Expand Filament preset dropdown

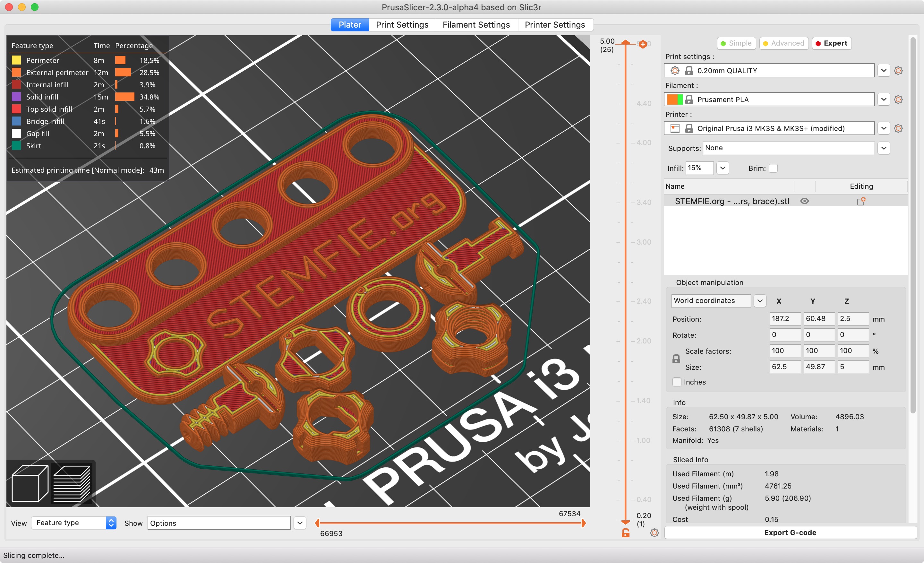(884, 100)
